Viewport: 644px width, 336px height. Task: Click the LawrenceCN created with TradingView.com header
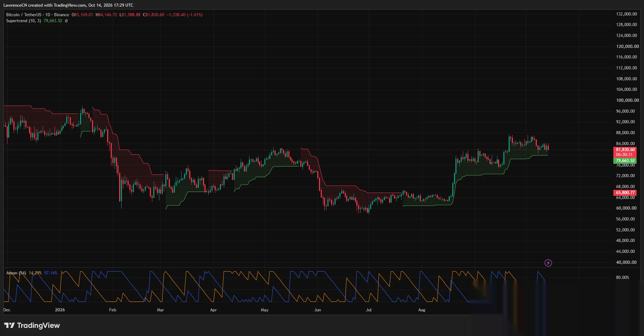pos(68,5)
